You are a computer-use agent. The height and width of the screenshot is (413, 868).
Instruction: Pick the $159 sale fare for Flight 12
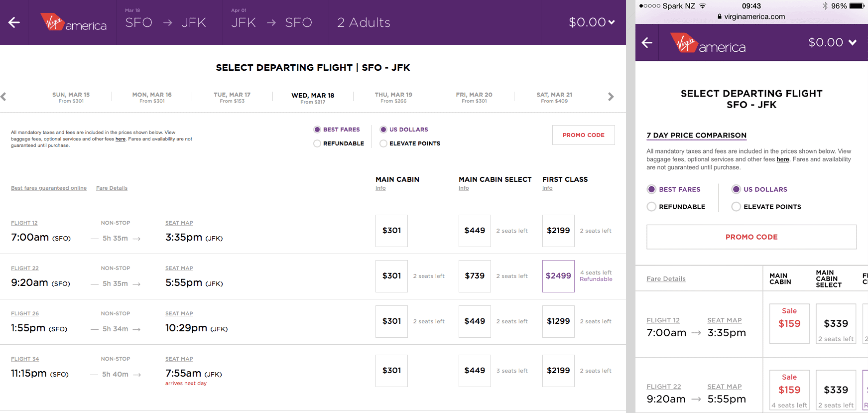(789, 323)
